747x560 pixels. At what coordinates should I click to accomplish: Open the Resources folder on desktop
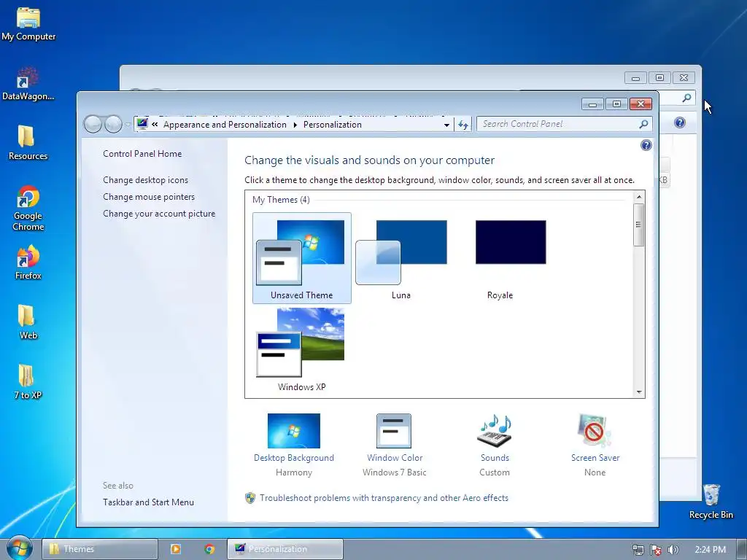pyautogui.click(x=28, y=143)
